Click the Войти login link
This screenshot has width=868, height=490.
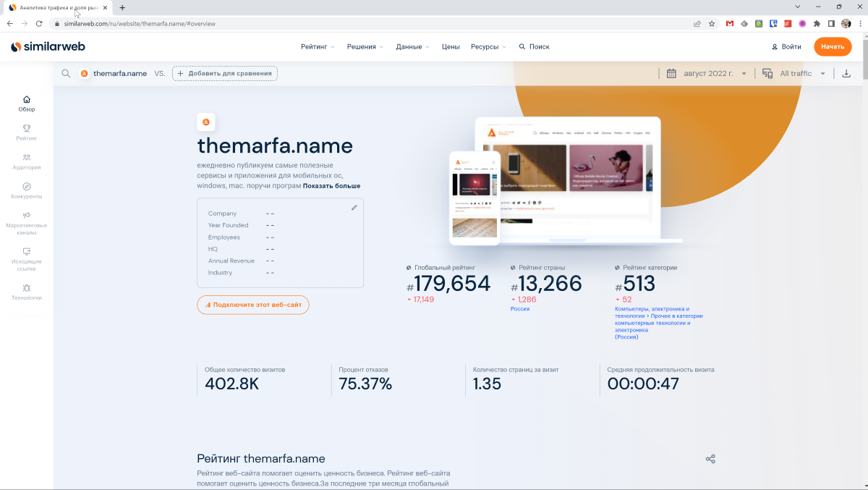pos(786,46)
